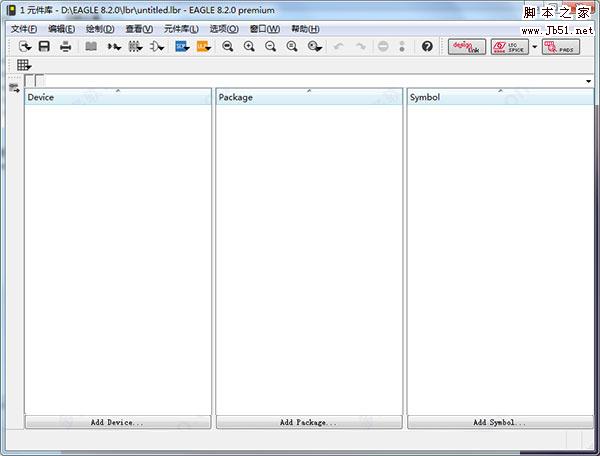Screen dimensions: 600x456
Task: Click the Add Device... button
Action: coord(117,423)
